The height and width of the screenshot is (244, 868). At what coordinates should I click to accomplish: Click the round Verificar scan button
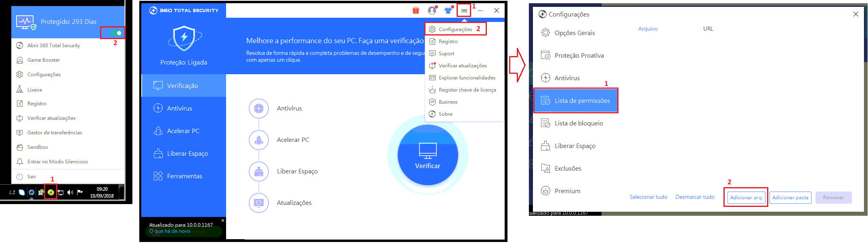[x=428, y=155]
